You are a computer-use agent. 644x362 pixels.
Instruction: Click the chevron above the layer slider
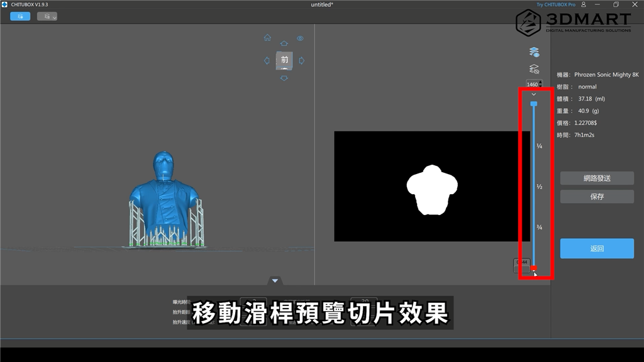534,94
